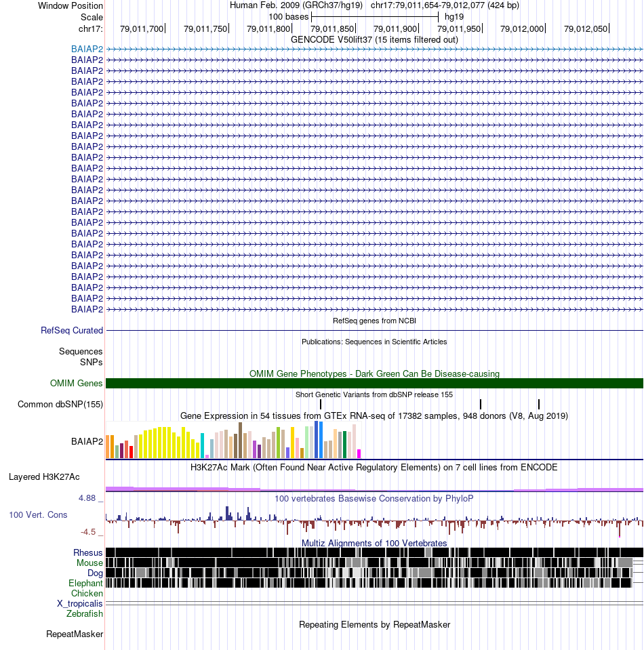Open the Layered H3K27Ac track label
Viewport: 644px width, 650px height.
coord(44,476)
